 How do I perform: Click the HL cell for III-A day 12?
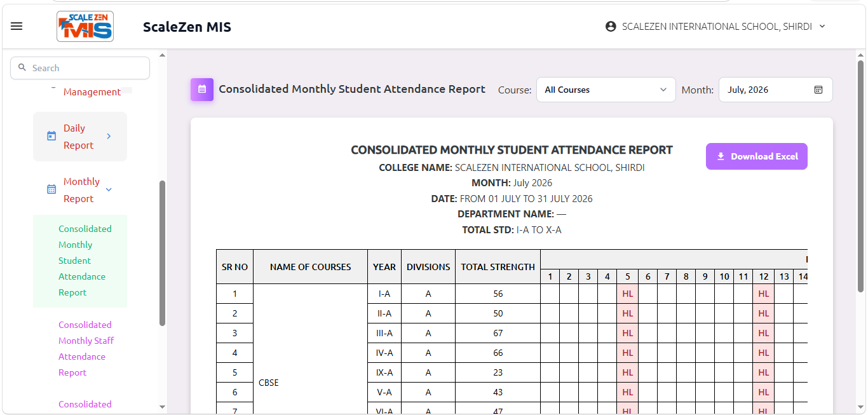coord(764,333)
